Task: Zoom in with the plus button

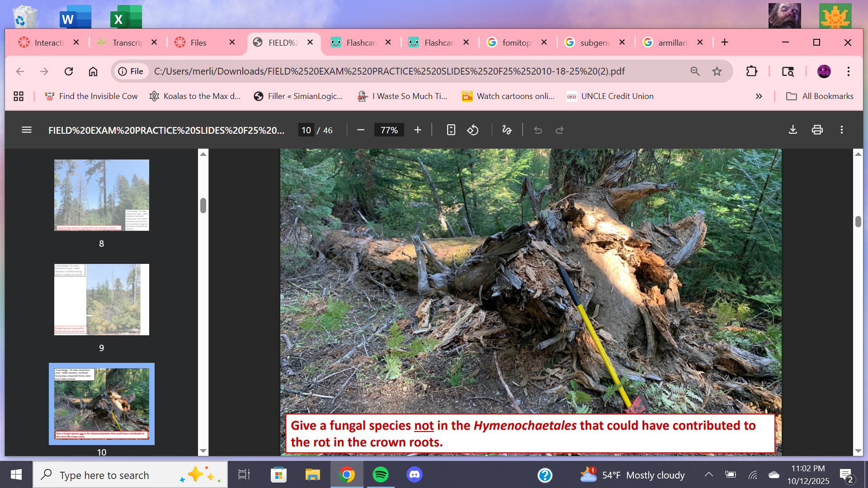Action: click(x=418, y=130)
